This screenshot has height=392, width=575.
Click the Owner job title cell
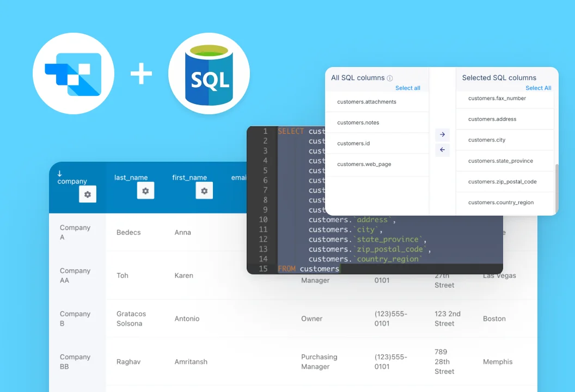311,318
